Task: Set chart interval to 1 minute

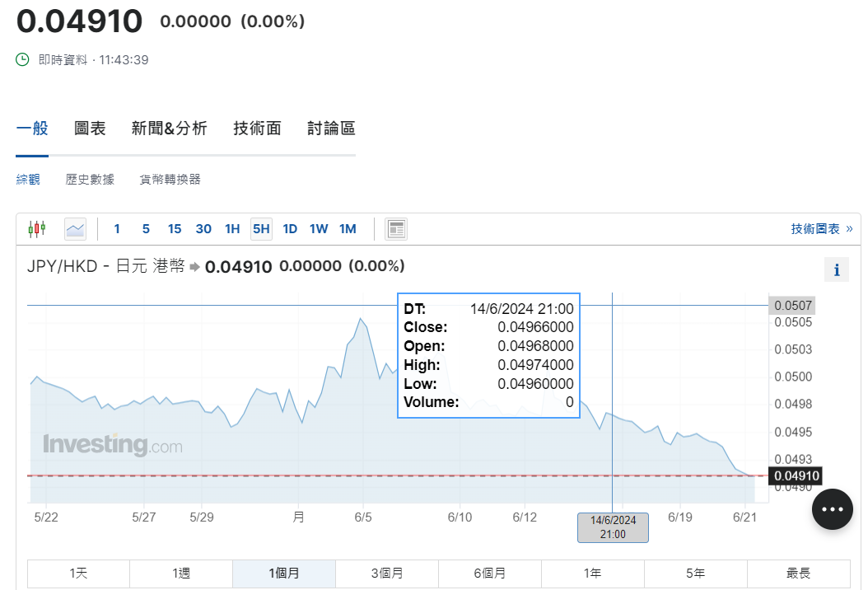Action: click(x=117, y=229)
